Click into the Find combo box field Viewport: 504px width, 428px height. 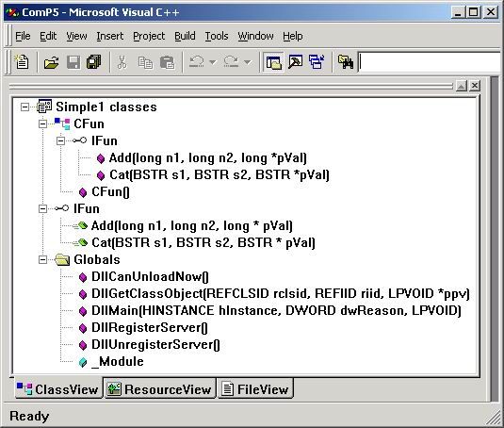coord(431,61)
